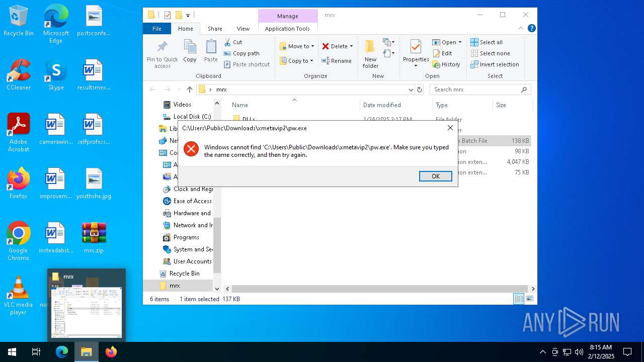Image resolution: width=644 pixels, height=362 pixels.
Task: Select the CCleaner desktop shortcut
Action: pos(19,74)
